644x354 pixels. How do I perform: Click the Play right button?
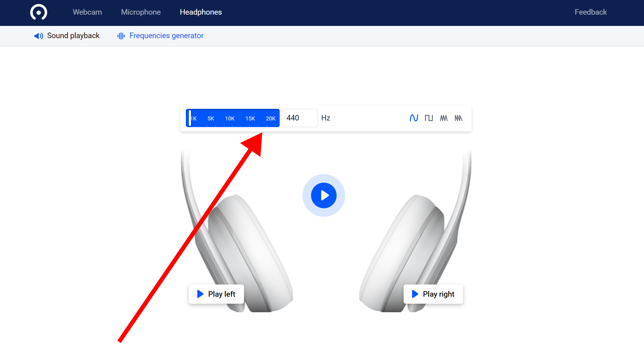[x=433, y=294]
